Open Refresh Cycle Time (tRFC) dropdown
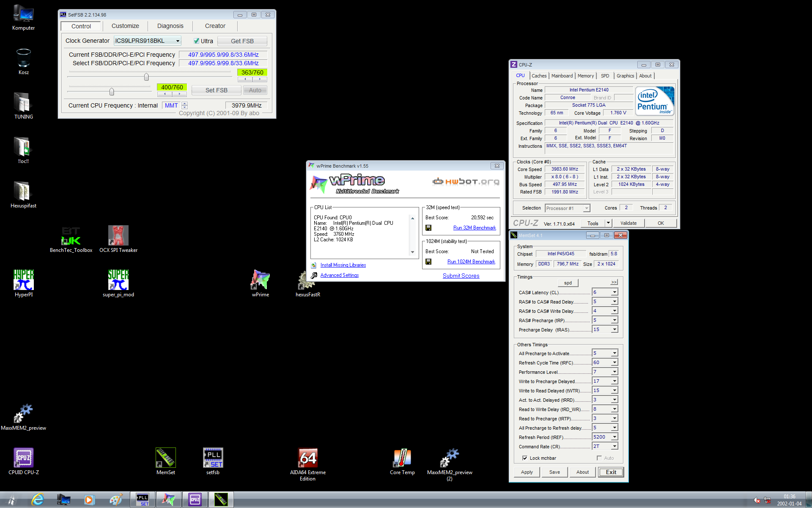 coord(614,362)
